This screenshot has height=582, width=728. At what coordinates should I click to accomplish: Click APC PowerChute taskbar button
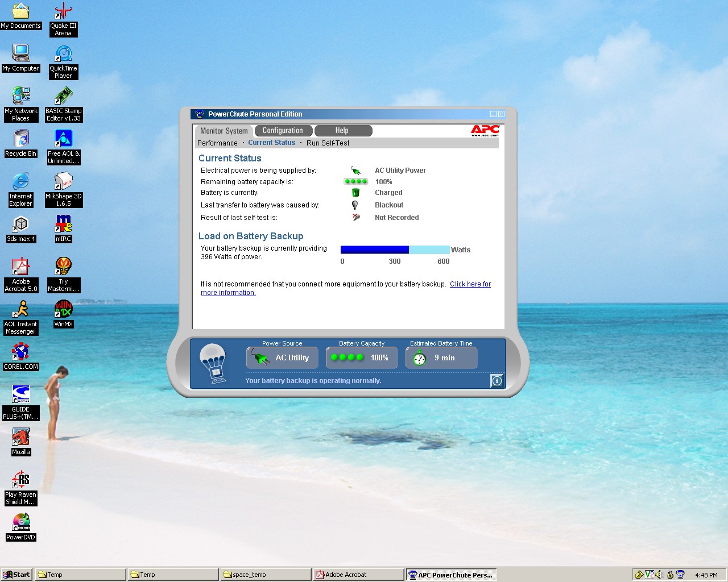[x=452, y=575]
